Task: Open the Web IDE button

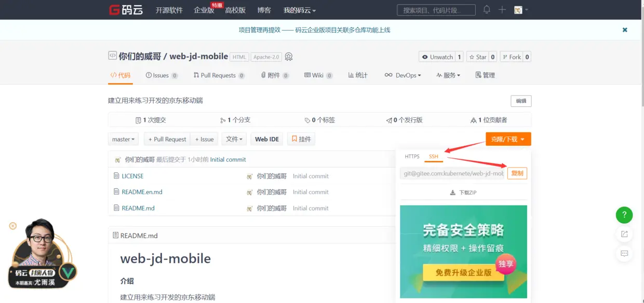Action: (267, 139)
